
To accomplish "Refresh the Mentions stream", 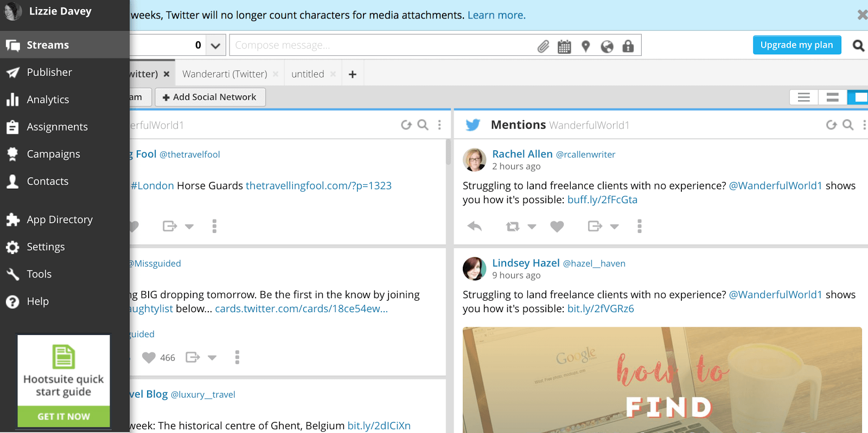I will tap(831, 125).
